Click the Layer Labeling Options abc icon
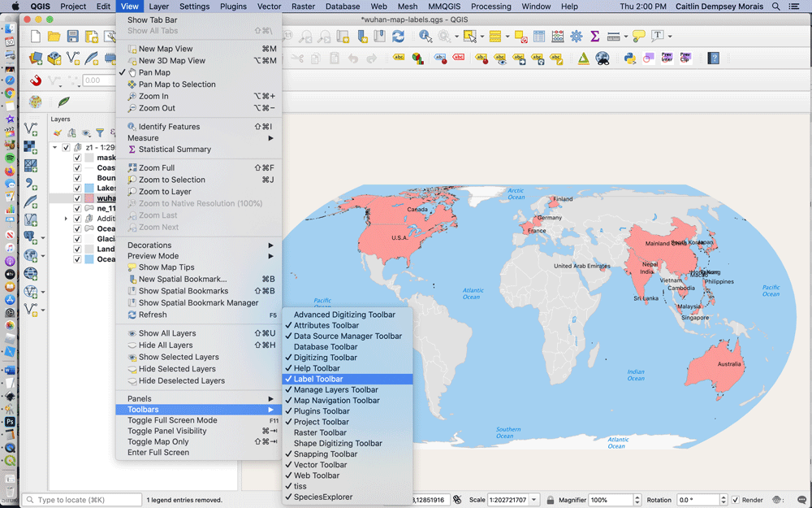812x508 pixels. (398, 58)
